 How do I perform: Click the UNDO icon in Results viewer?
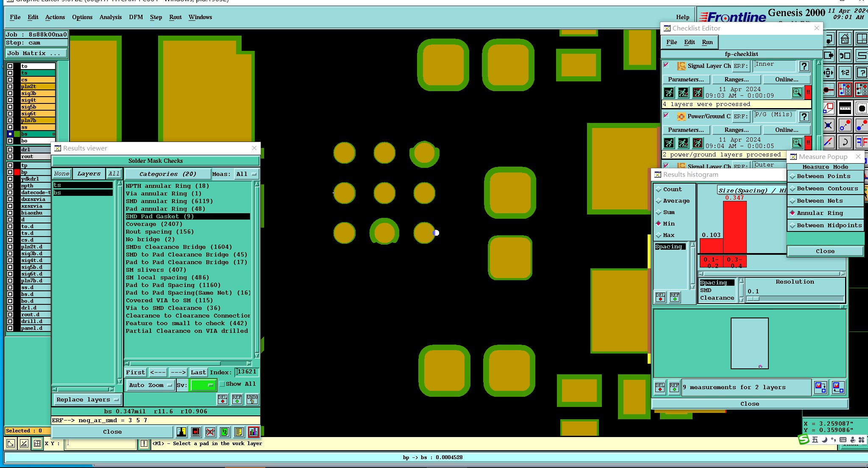tap(252, 399)
